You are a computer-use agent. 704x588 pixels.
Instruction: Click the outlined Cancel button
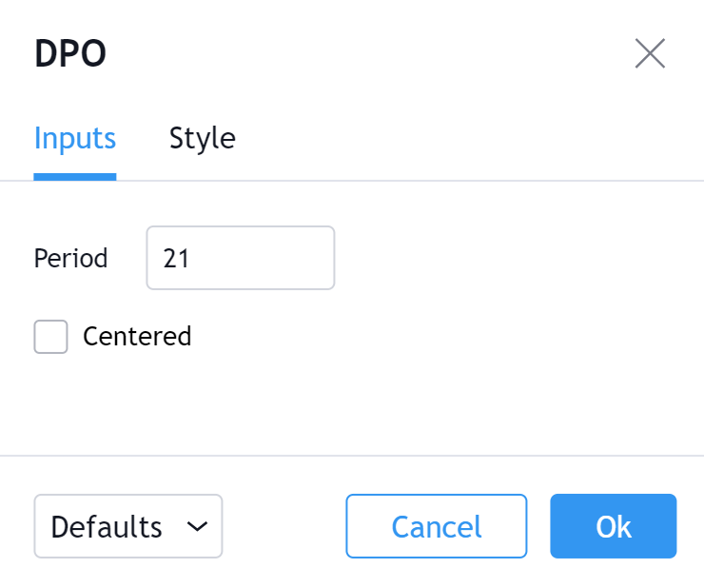coord(436,526)
